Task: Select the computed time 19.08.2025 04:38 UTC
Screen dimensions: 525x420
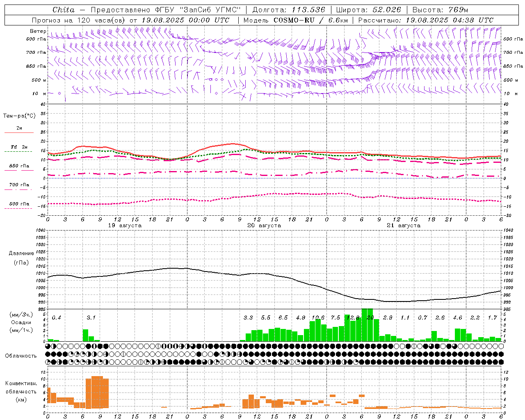Action: 450,20
